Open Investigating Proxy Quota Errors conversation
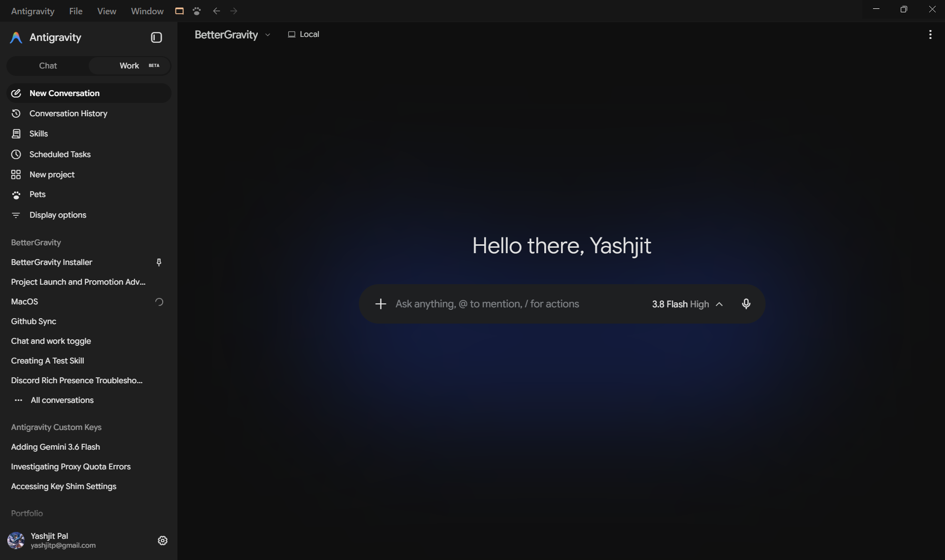The image size is (945, 560). [89, 466]
